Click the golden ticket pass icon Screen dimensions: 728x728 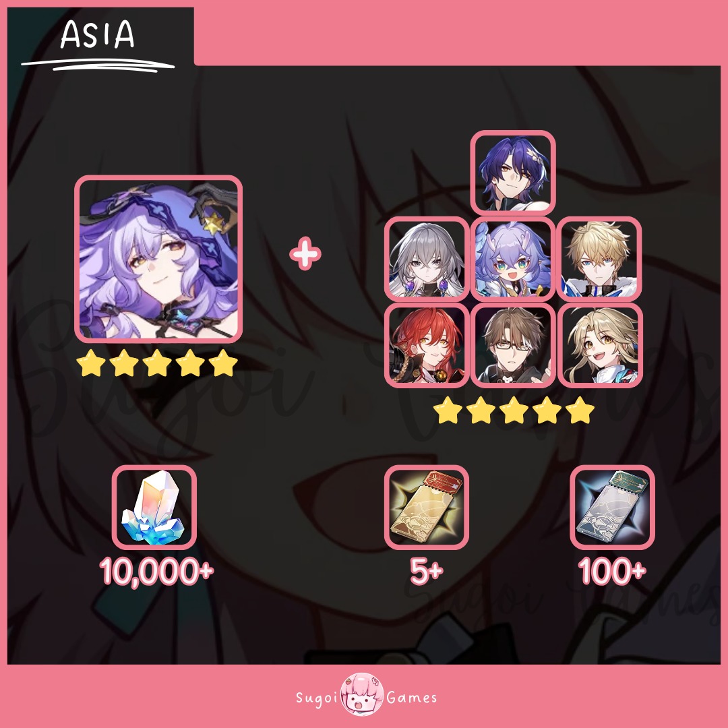[x=427, y=507]
